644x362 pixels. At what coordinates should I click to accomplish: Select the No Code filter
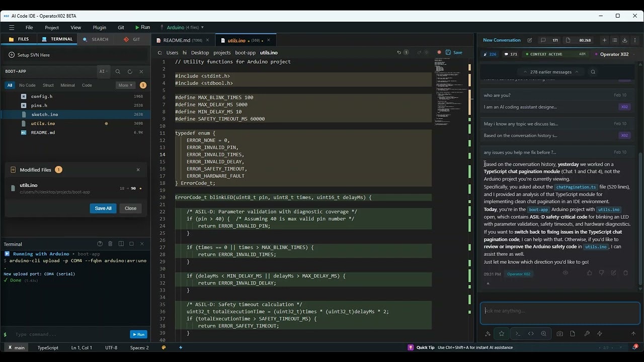pyautogui.click(x=27, y=85)
